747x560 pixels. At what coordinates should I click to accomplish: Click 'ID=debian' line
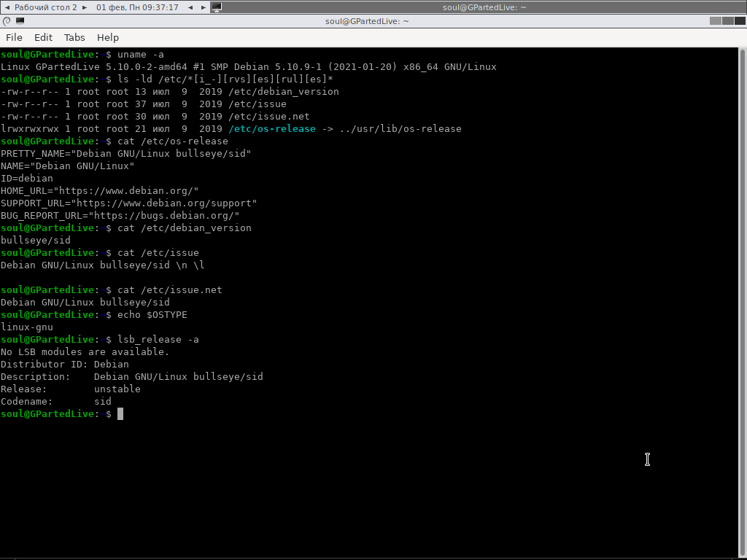pos(27,178)
